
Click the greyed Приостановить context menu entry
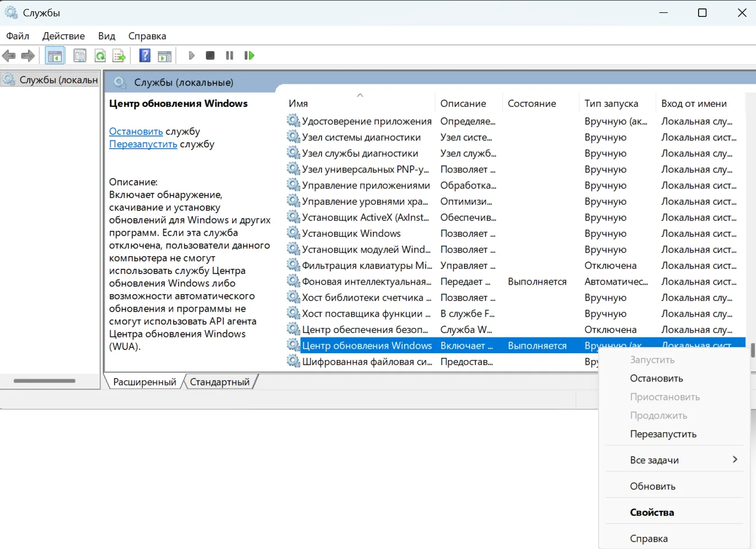(x=665, y=397)
